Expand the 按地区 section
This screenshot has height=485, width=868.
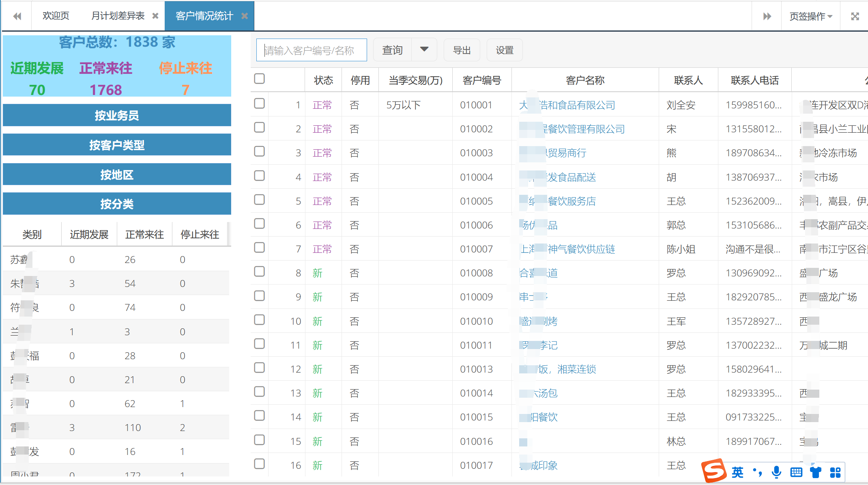117,175
